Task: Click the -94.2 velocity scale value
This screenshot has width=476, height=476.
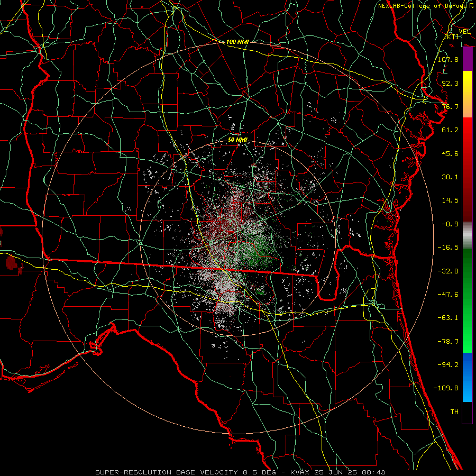Action: 448,365
